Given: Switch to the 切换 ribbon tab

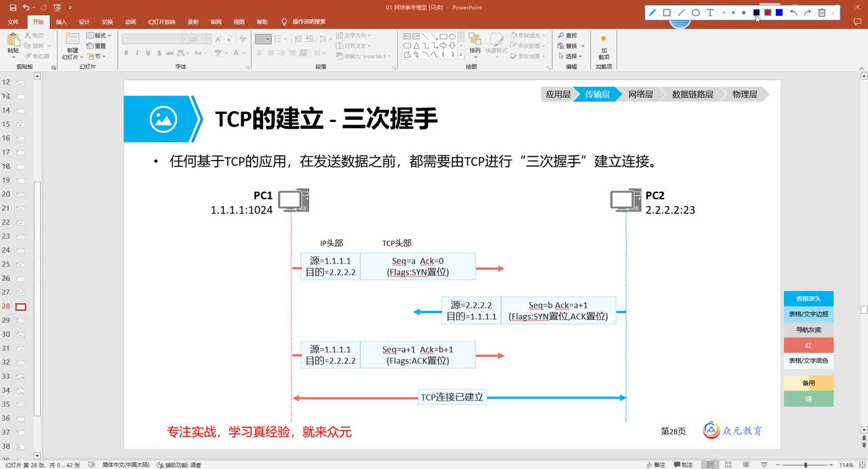Looking at the screenshot, I should tap(107, 22).
